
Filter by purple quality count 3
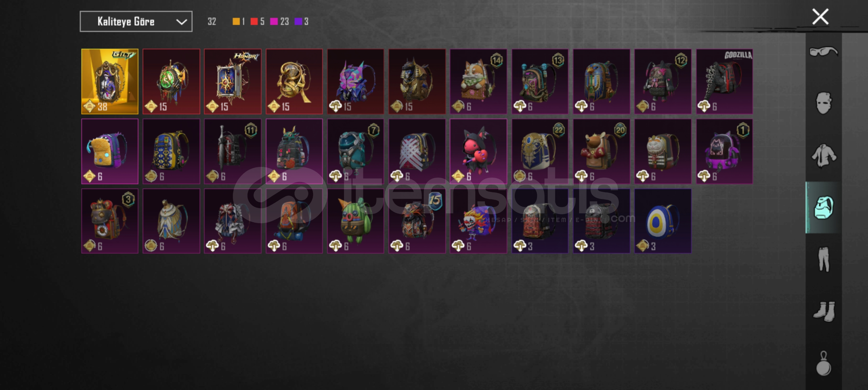pyautogui.click(x=302, y=22)
